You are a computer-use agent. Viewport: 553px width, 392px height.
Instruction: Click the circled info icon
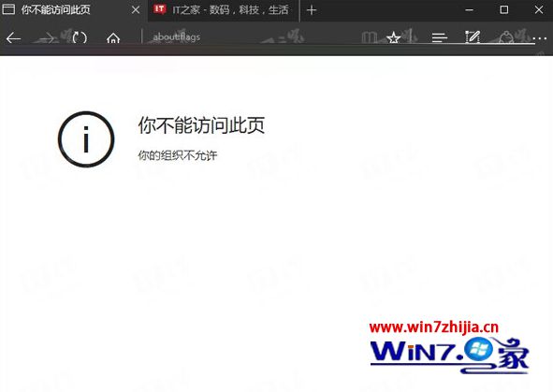point(86,139)
